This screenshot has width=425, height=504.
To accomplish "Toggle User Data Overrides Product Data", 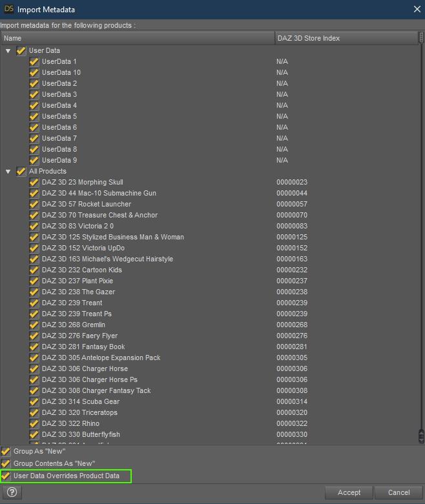I will click(x=5, y=476).
